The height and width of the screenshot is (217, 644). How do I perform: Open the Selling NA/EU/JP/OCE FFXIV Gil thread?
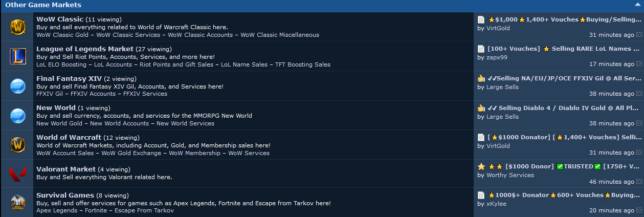565,78
